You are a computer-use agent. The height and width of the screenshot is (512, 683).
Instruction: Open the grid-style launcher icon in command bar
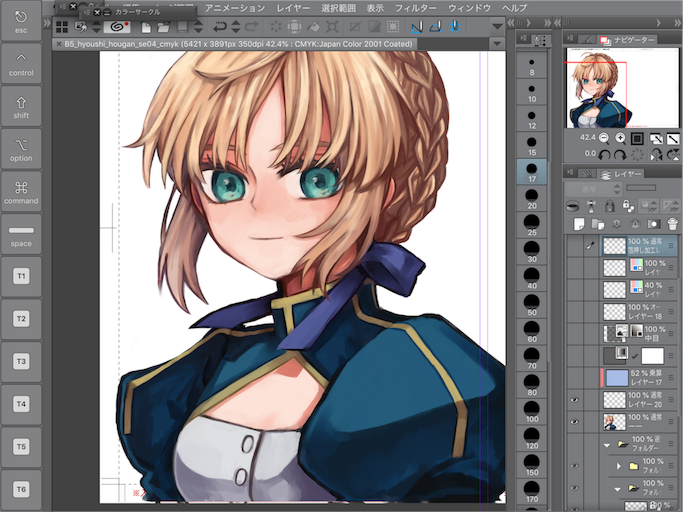62,27
